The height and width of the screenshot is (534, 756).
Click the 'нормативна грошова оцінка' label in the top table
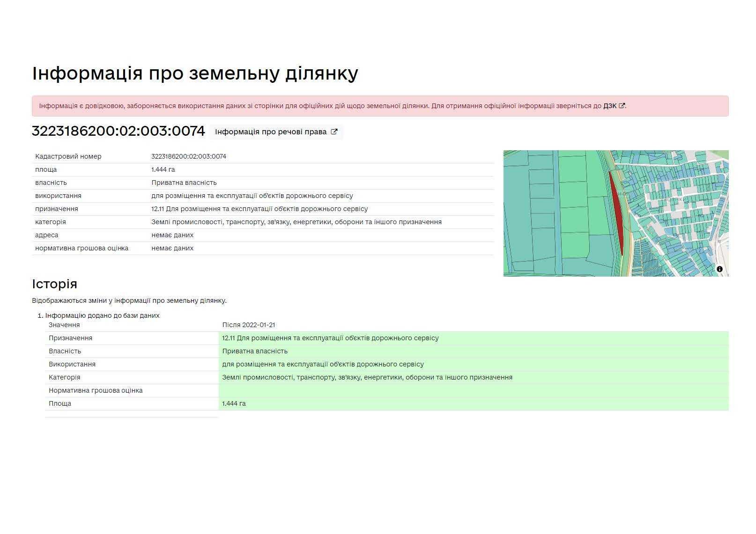pyautogui.click(x=82, y=248)
